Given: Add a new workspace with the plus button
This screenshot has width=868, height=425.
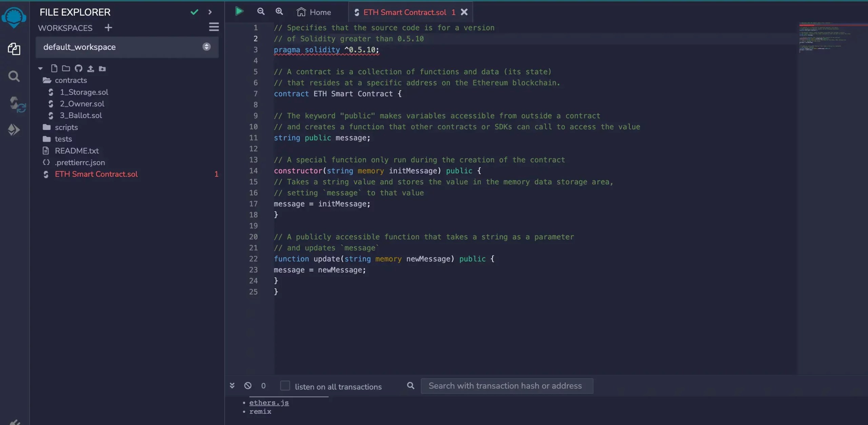Looking at the screenshot, I should click(x=108, y=27).
